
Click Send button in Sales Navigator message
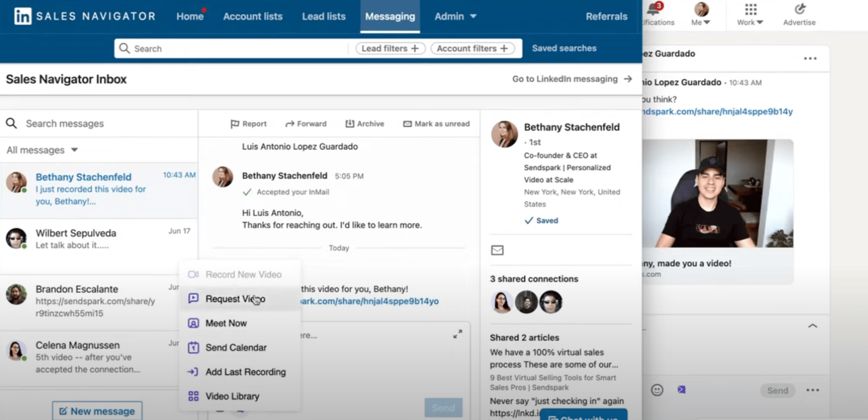(x=443, y=407)
